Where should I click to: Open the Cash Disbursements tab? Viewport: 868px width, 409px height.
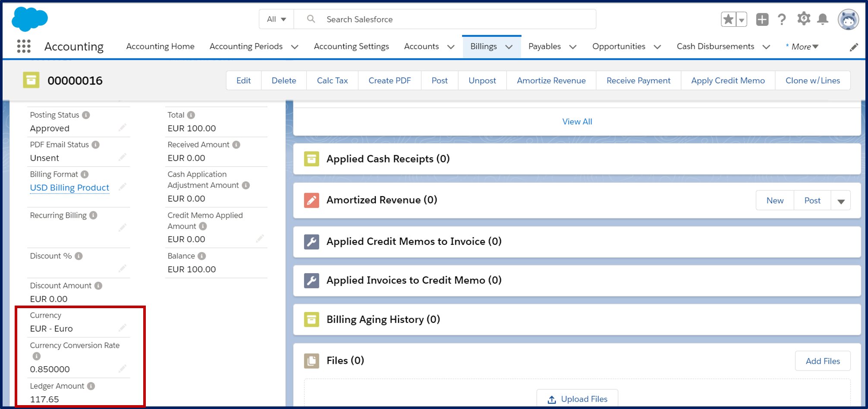[x=715, y=46]
